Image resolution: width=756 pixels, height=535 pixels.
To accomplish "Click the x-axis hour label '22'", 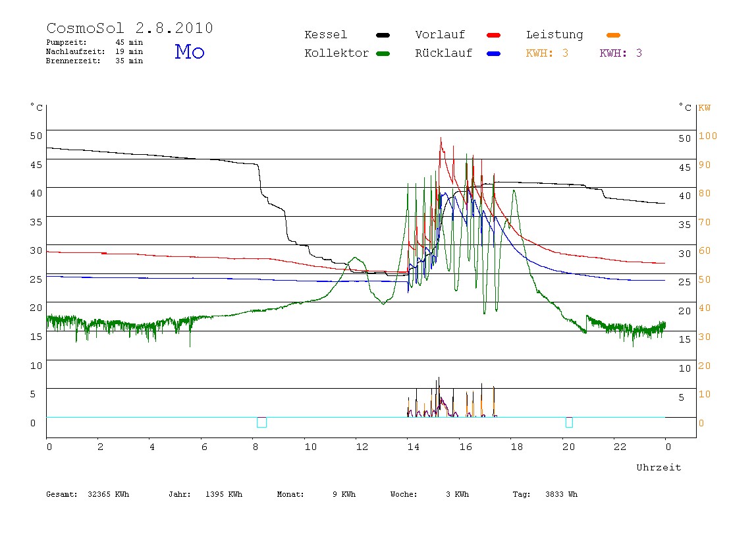I will 620,447.
